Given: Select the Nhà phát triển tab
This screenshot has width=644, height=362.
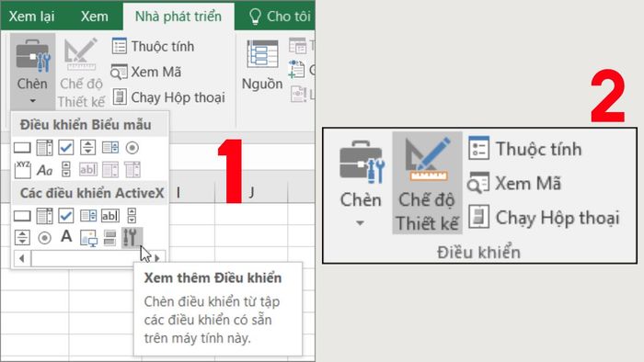Looking at the screenshot, I should pos(178,17).
